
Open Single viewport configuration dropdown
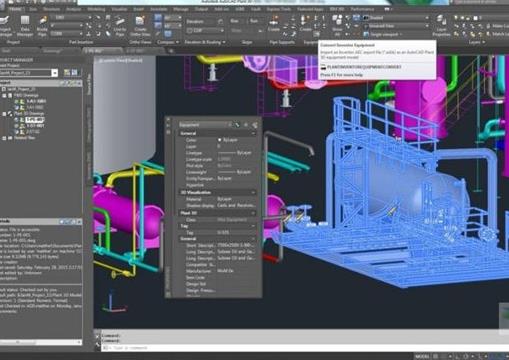pos(383,34)
